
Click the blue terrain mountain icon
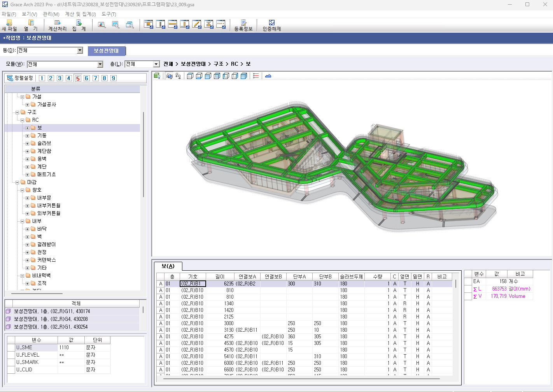click(268, 76)
